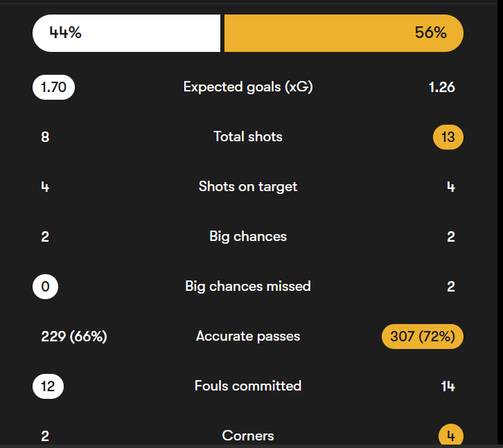Click the Accurate passes label
503x448 pixels.
pyautogui.click(x=248, y=337)
